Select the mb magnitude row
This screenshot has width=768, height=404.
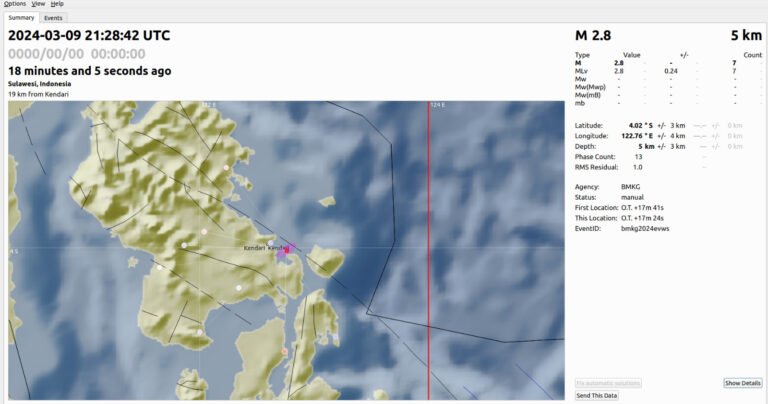[668, 103]
